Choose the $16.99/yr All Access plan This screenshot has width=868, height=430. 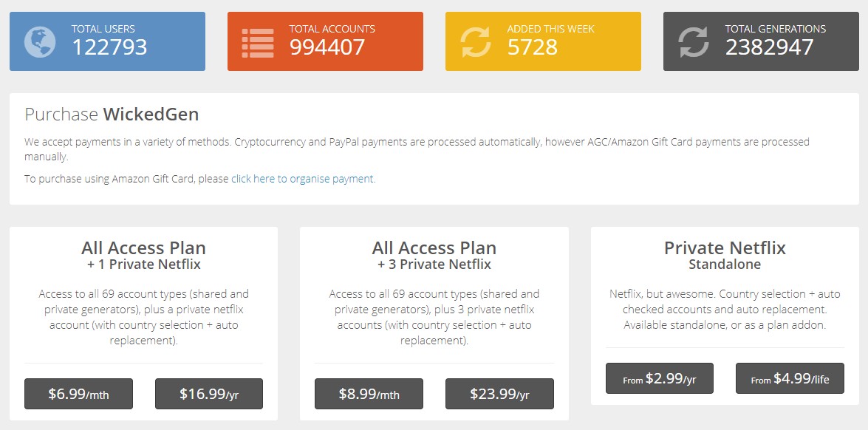[209, 394]
